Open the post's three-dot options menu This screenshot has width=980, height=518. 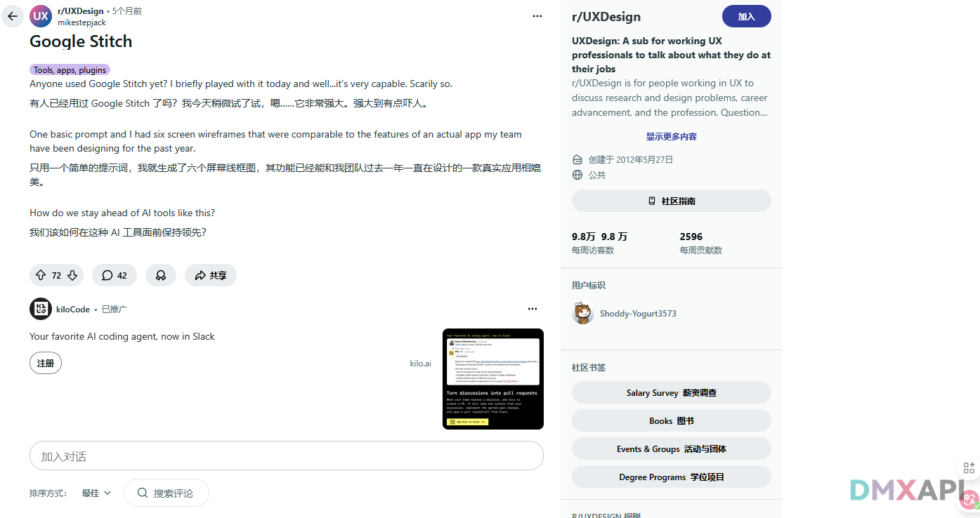tap(537, 16)
